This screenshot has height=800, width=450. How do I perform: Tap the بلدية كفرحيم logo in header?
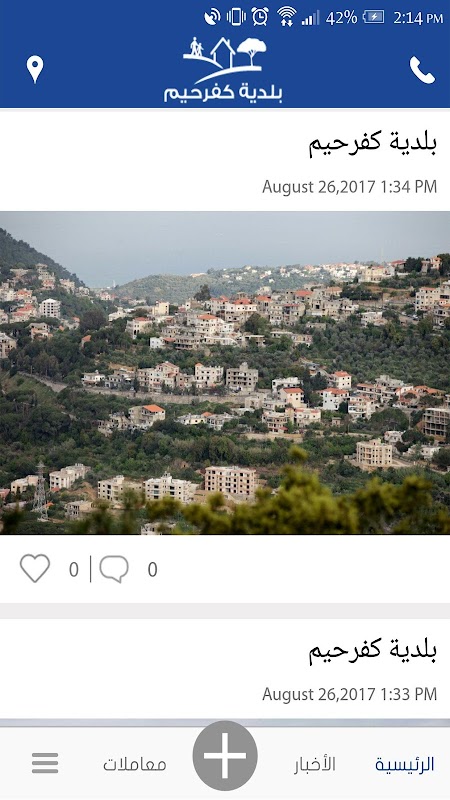[223, 70]
